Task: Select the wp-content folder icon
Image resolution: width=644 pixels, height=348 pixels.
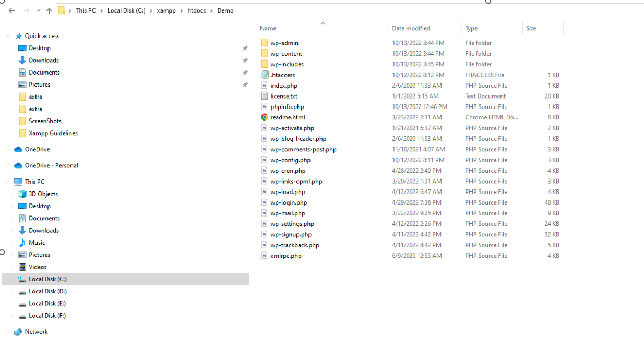Action: pos(265,54)
